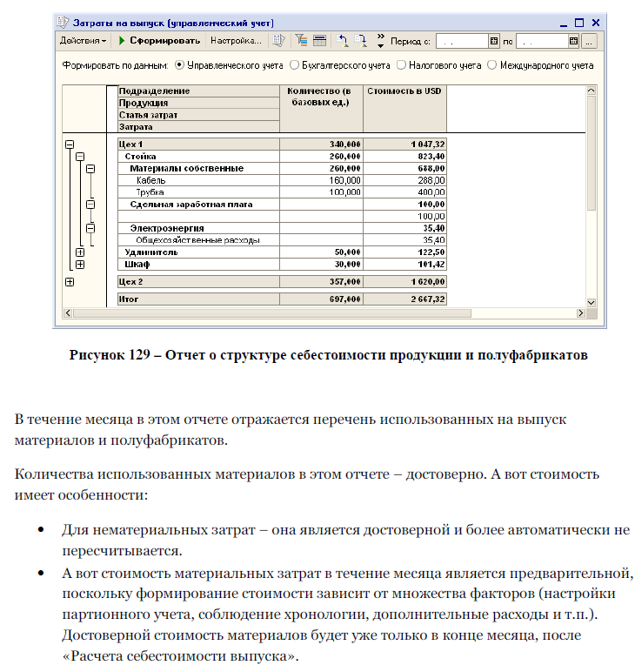Click the total value 2 667,32
This screenshot has width=635, height=672.
click(428, 299)
